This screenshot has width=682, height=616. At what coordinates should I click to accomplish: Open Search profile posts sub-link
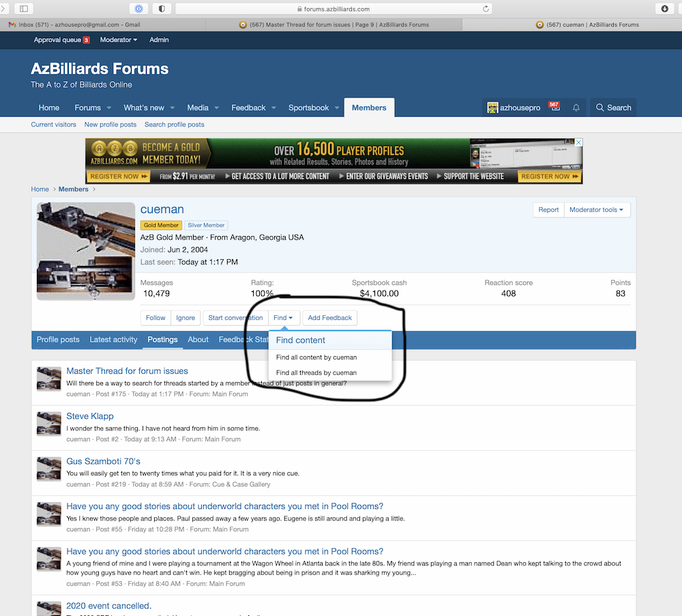(x=175, y=124)
